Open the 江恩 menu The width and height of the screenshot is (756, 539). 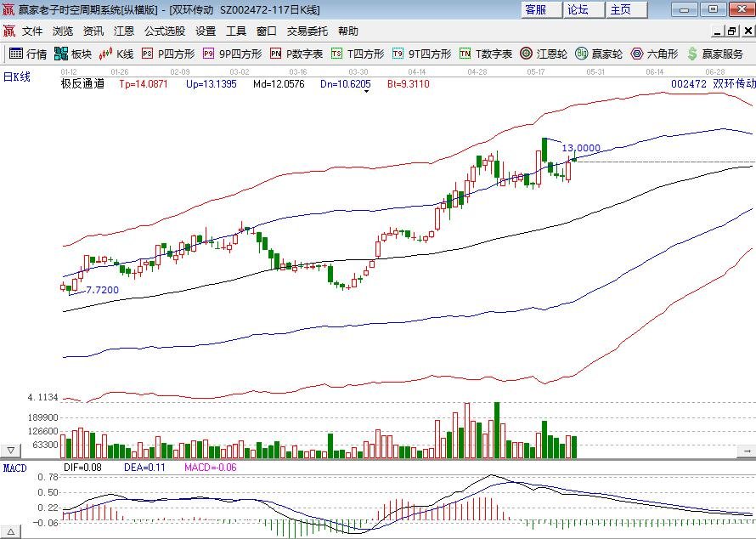click(124, 31)
